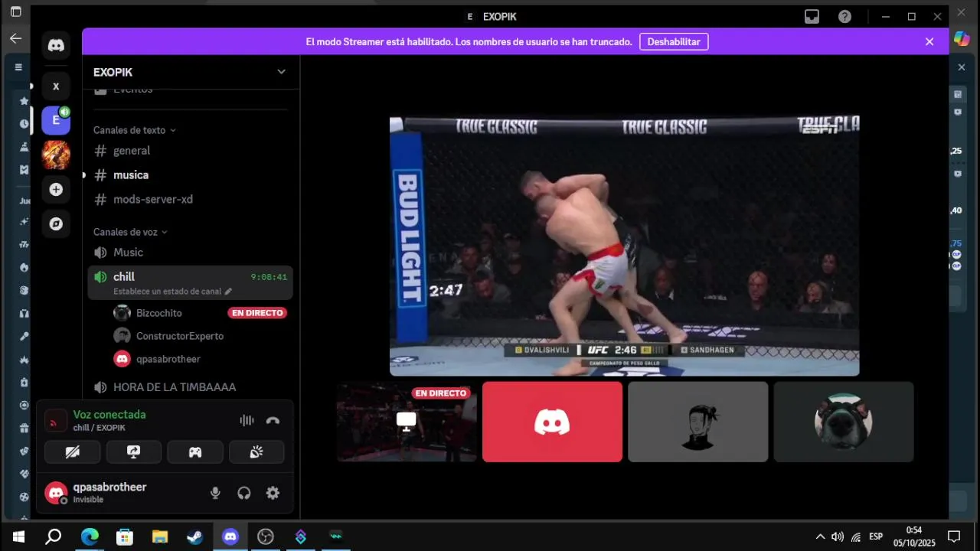Open Windows taskbar search
The width and height of the screenshot is (980, 551).
click(54, 536)
